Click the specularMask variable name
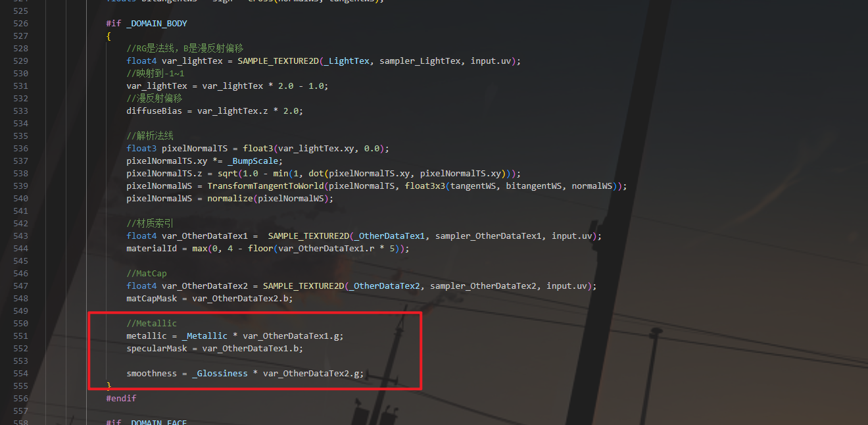Screen dimensions: 868x425 157,348
